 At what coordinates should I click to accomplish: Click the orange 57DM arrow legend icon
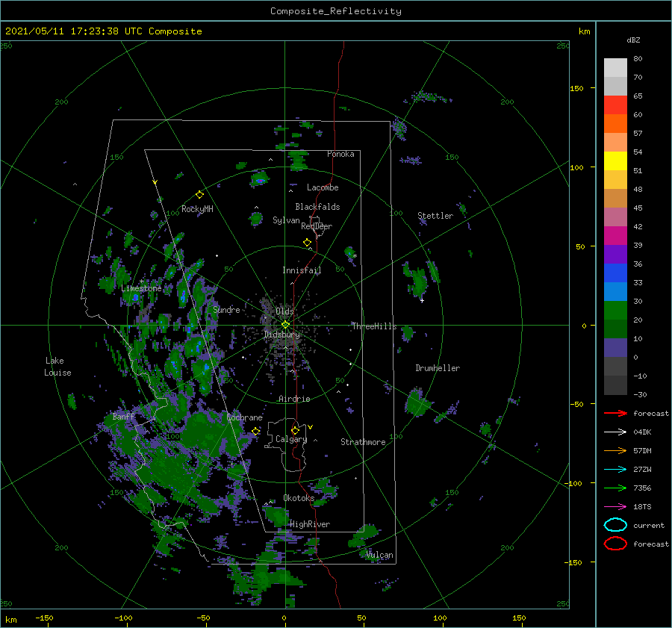615,450
